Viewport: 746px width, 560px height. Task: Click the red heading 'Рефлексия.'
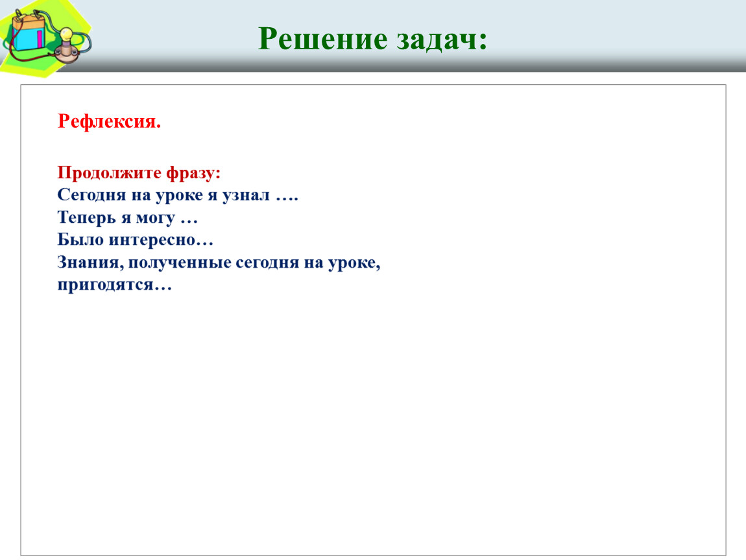tap(110, 121)
